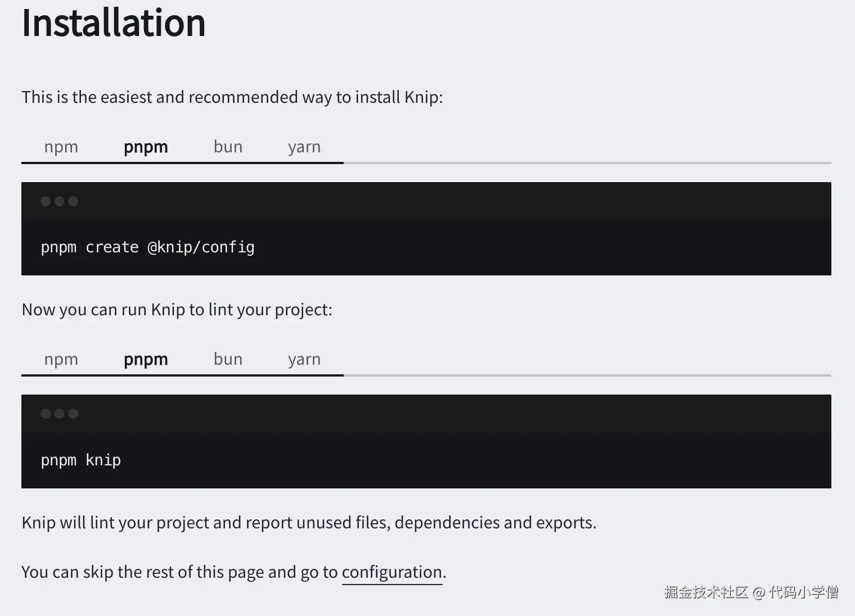Screen dimensions: 855x616
Task: Switch to pnpm tab above create command
Action: (x=146, y=147)
